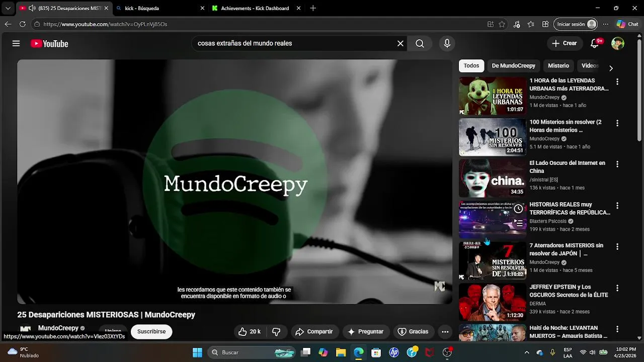
Task: Dislike the video
Action: (276, 331)
